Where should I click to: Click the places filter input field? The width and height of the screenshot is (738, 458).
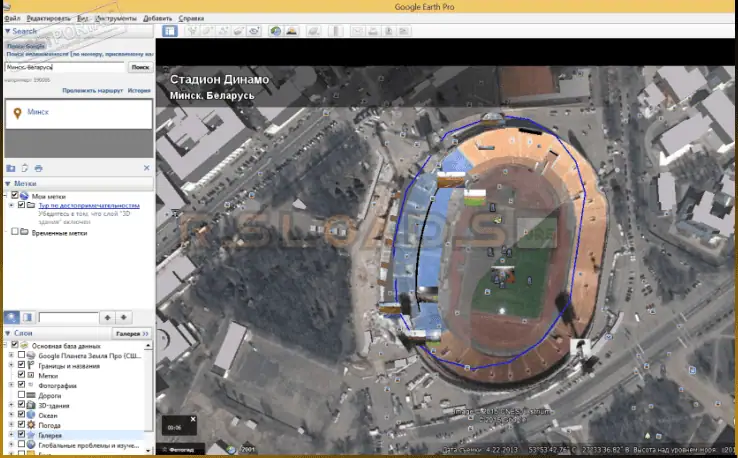click(x=68, y=317)
